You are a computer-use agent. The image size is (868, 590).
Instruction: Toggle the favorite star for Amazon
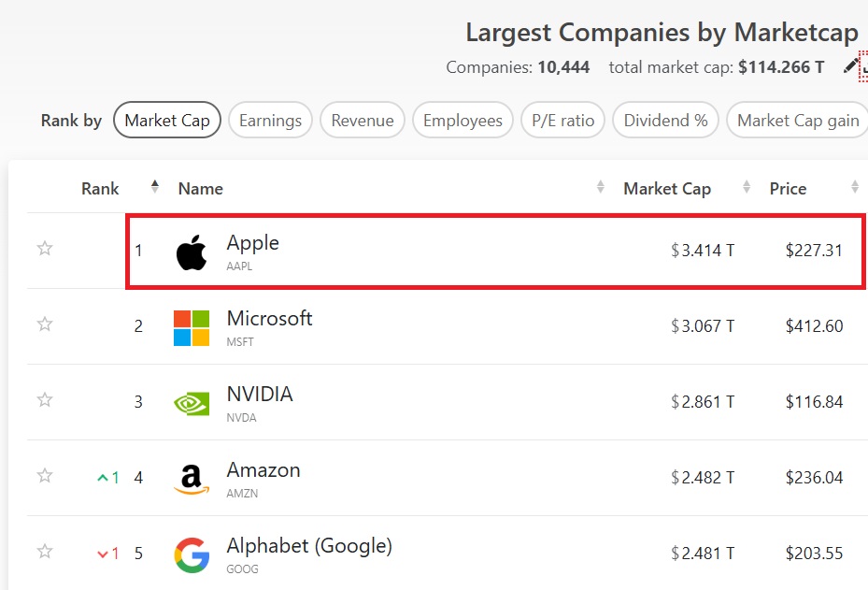click(44, 476)
